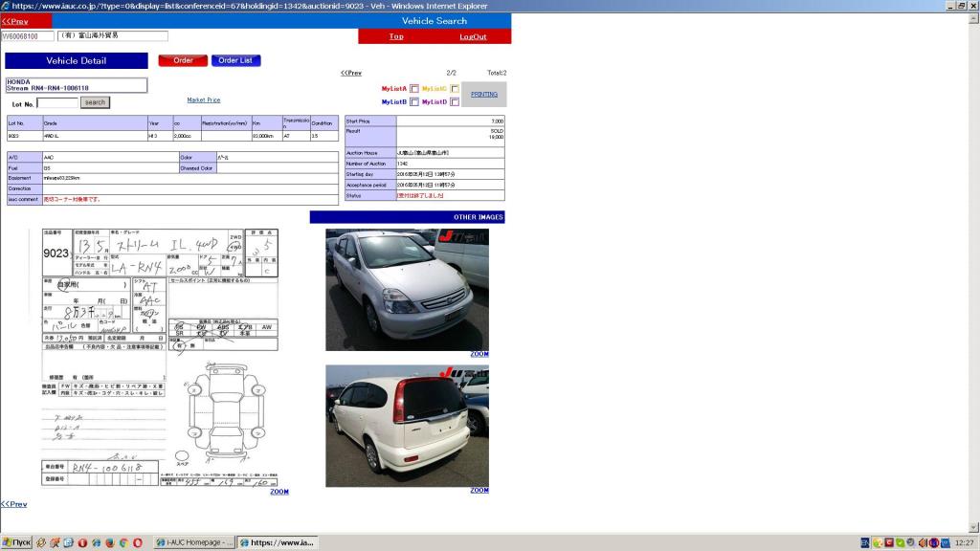Screen dimensions: 980x551
Task: Click LogOut in the red navigation bar
Action: [x=473, y=36]
